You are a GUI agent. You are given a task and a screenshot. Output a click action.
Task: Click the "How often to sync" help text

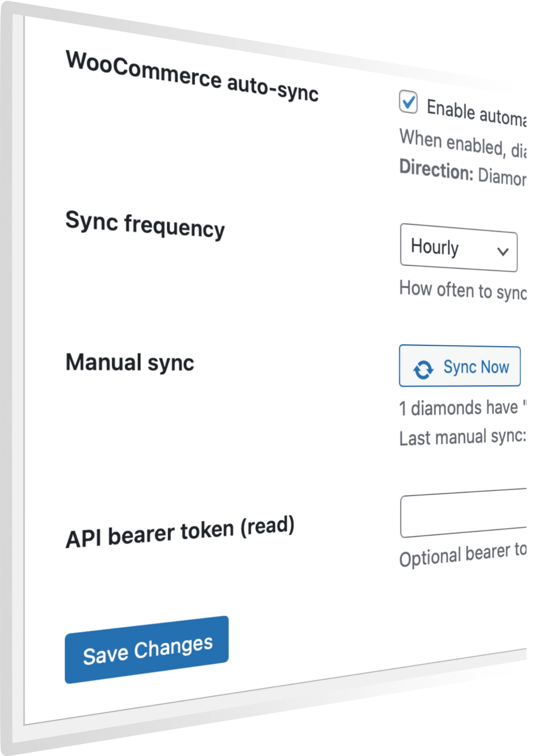pyautogui.click(x=462, y=290)
